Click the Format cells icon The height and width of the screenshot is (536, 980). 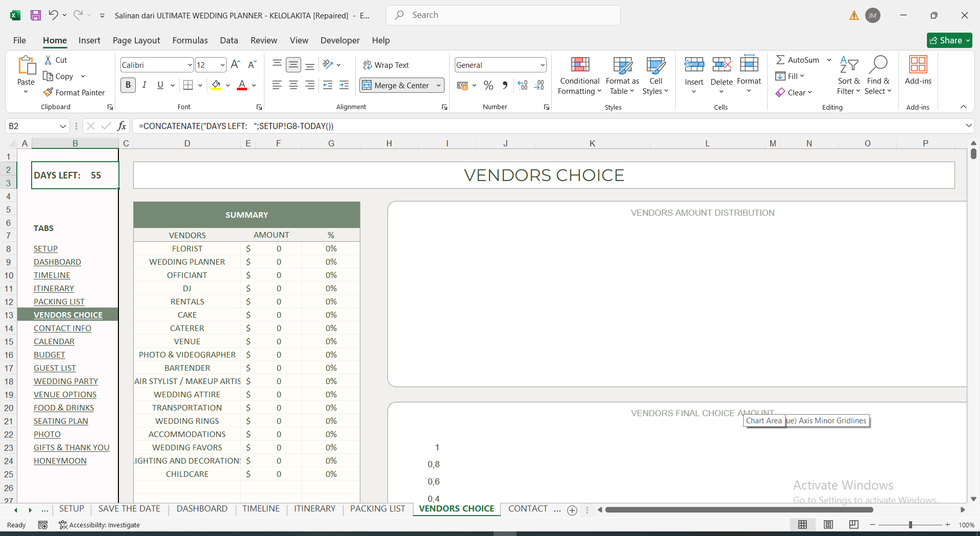coord(749,64)
